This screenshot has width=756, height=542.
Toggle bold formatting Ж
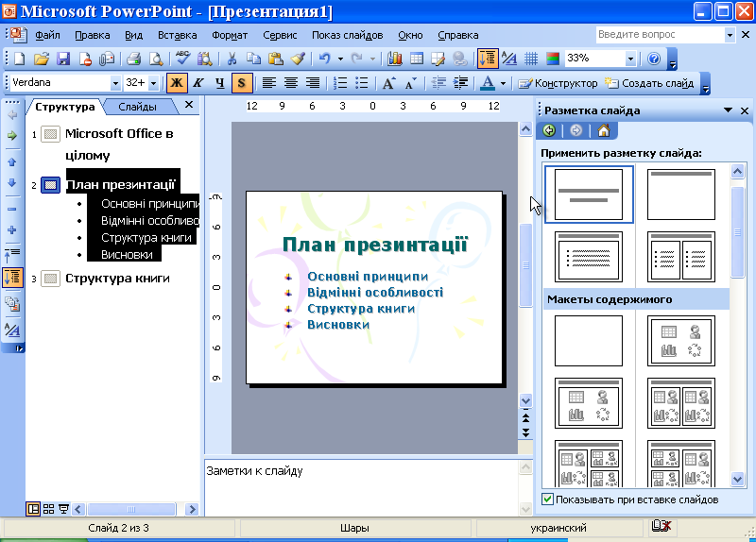[177, 83]
